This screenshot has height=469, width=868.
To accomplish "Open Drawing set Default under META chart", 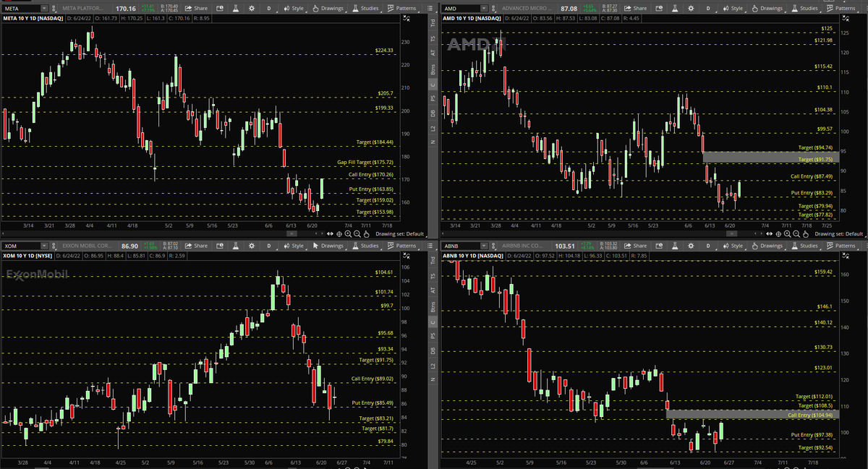I will [400, 233].
